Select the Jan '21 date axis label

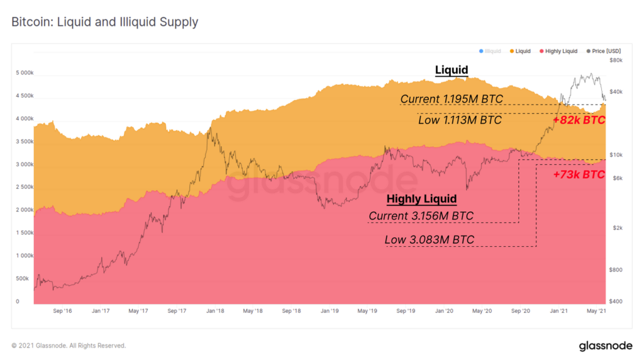560,311
